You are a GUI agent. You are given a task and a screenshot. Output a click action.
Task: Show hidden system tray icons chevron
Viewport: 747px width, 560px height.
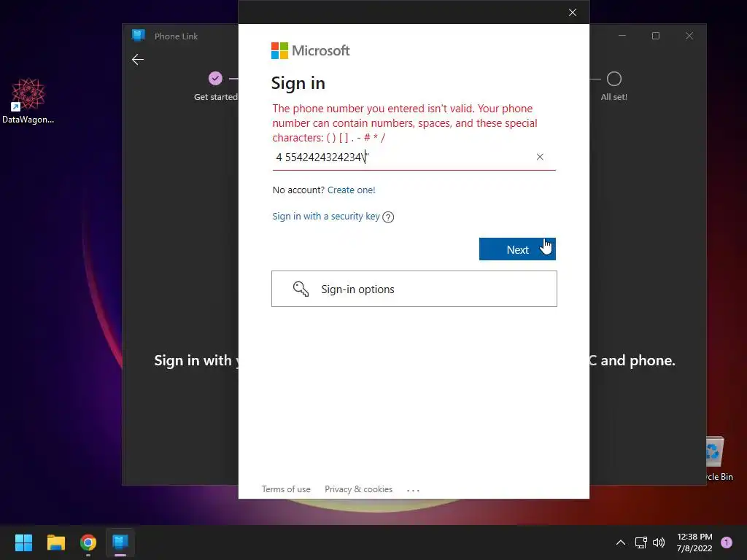621,542
